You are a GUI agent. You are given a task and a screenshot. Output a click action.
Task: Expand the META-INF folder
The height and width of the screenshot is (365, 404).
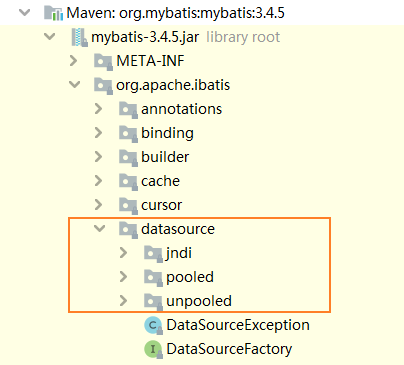click(x=73, y=61)
